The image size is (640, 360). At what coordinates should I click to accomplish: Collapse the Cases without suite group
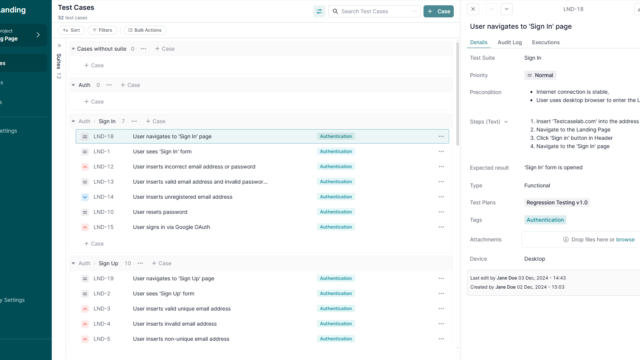[x=73, y=49]
